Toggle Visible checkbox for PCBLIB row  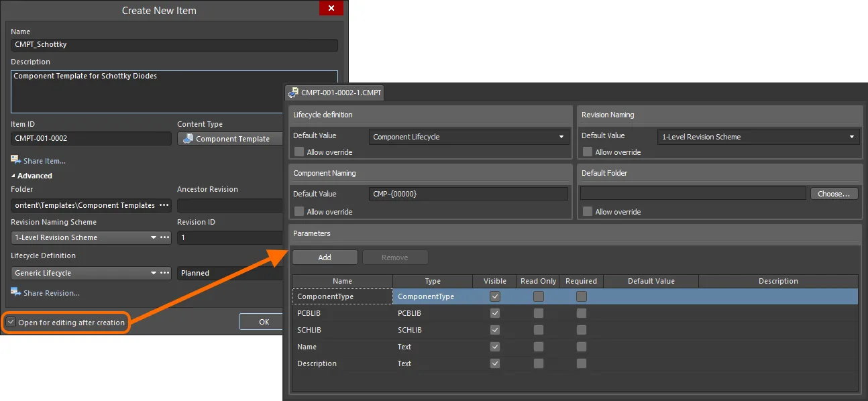(x=495, y=312)
